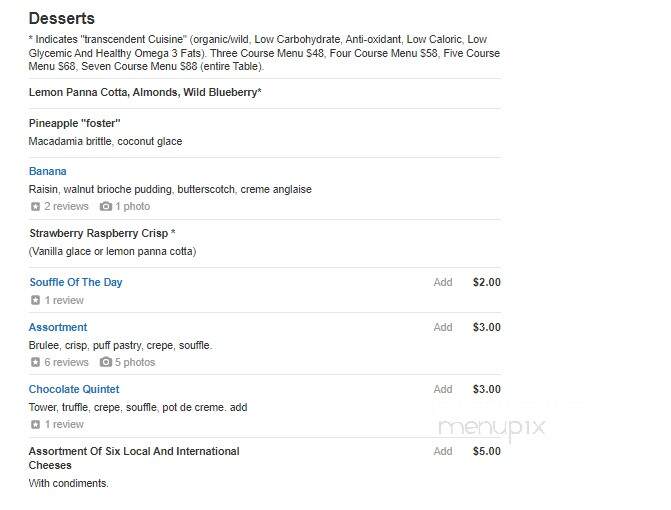Image resolution: width=671 pixels, height=510 pixels.
Task: Click the star icon under Souffle Of The Day
Action: tap(36, 300)
